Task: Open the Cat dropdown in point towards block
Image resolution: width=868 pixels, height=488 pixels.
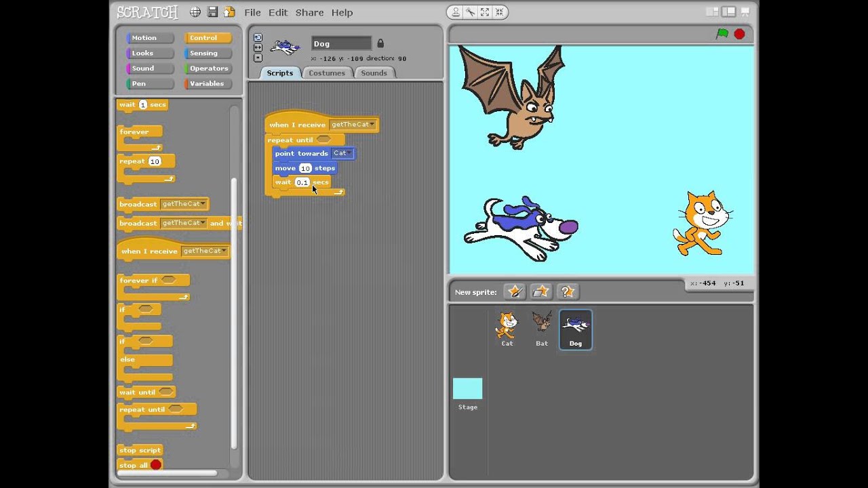Action: (342, 153)
